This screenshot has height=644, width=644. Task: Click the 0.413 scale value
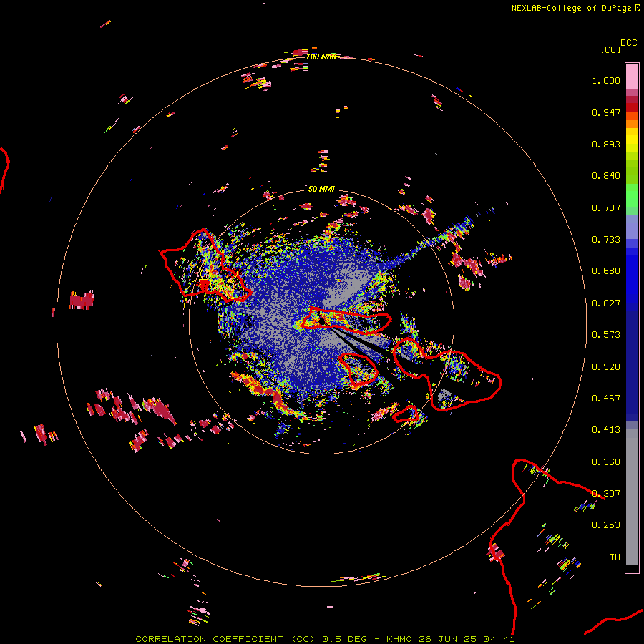[x=606, y=430]
